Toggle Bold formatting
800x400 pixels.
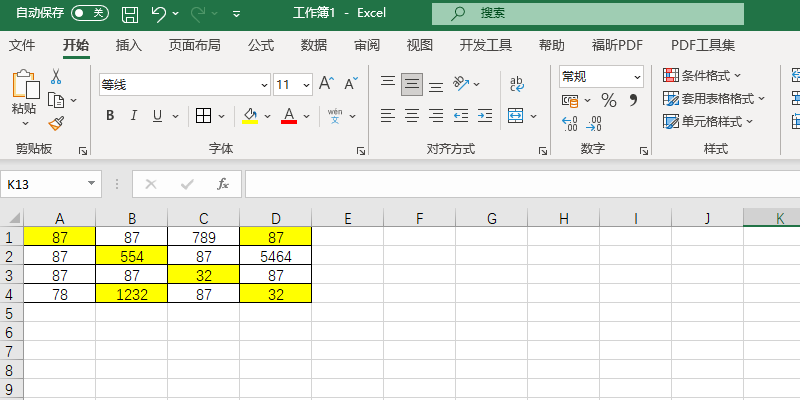point(110,116)
